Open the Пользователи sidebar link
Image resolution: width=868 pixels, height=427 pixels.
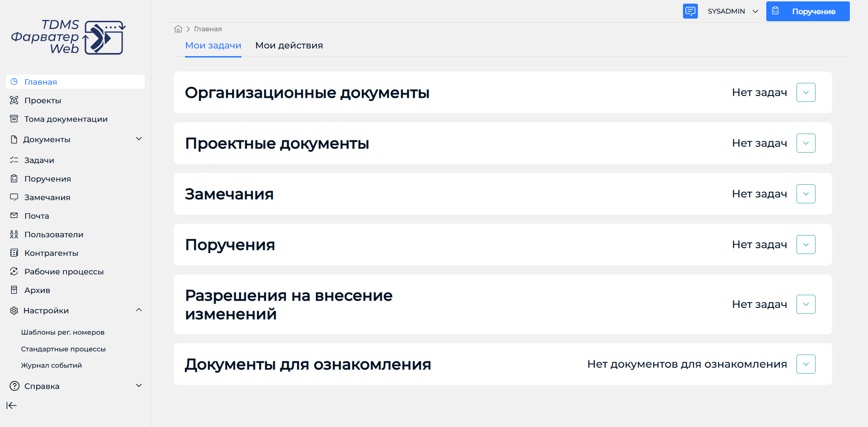click(54, 235)
